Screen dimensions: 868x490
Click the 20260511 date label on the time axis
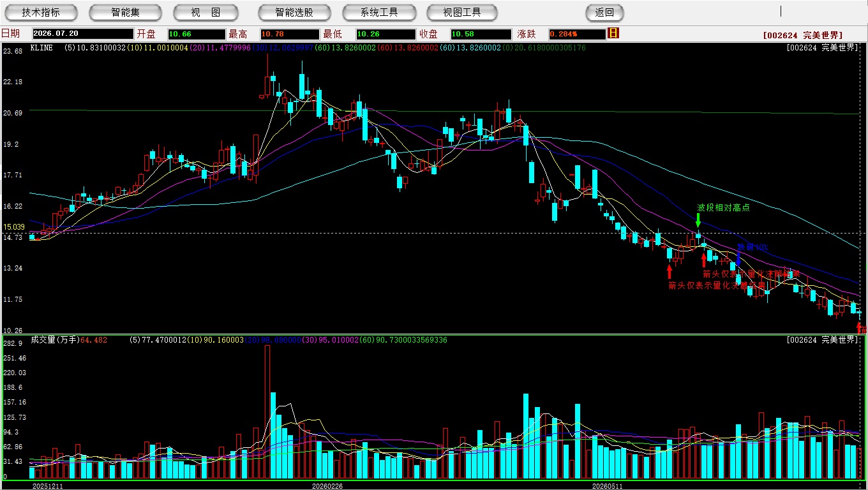pyautogui.click(x=608, y=486)
